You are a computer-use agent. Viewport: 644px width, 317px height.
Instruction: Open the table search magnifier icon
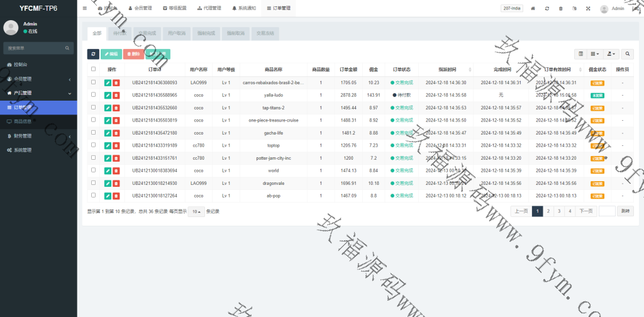point(628,54)
